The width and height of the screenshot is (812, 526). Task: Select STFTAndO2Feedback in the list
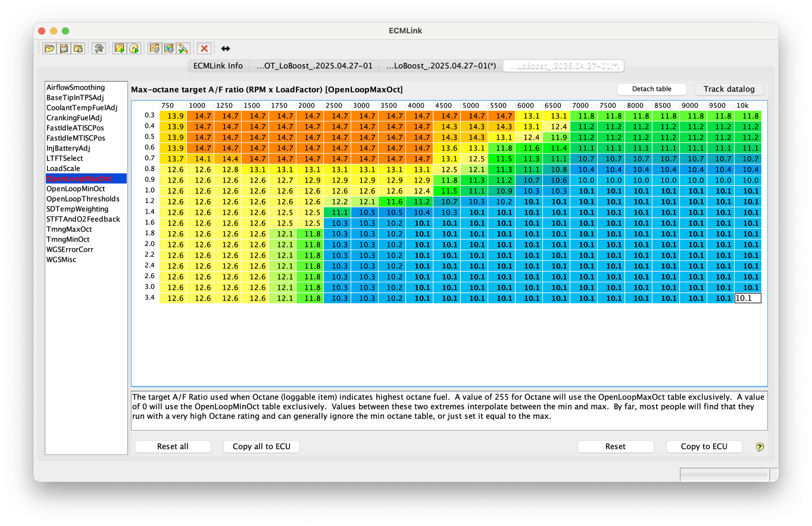pyautogui.click(x=86, y=219)
